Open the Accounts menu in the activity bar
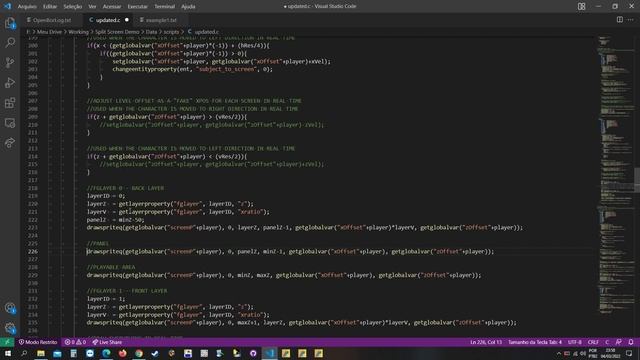The height and width of the screenshot is (360, 640). (x=10, y=308)
